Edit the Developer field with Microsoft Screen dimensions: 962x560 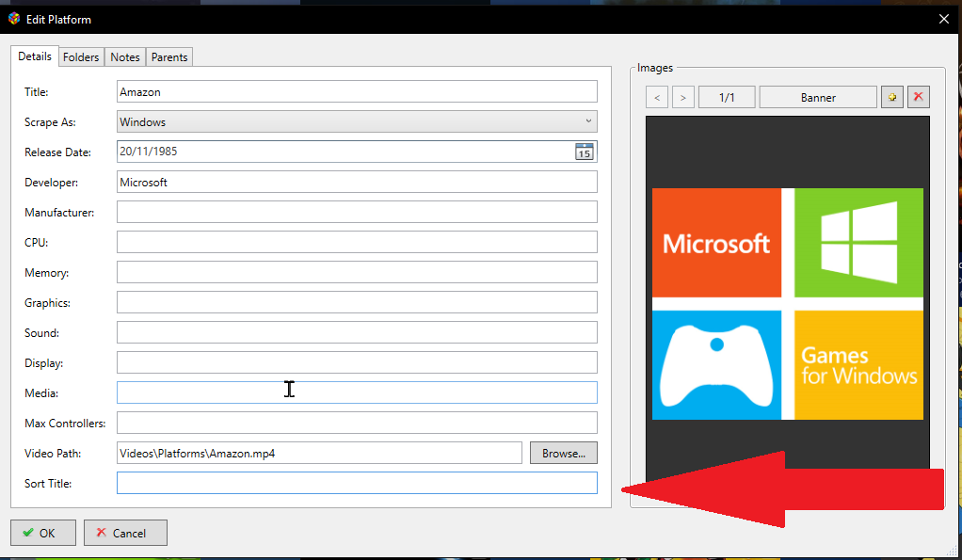pos(357,182)
